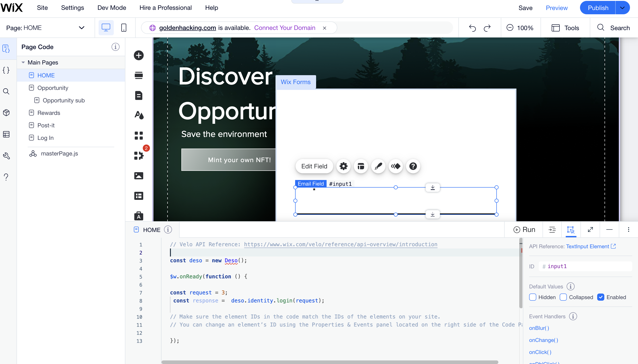Click the email field settings gear icon

point(343,166)
